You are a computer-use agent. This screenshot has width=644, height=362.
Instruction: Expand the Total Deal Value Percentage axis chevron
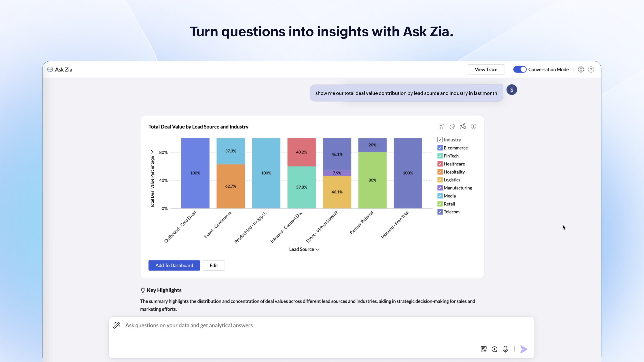[x=152, y=152]
